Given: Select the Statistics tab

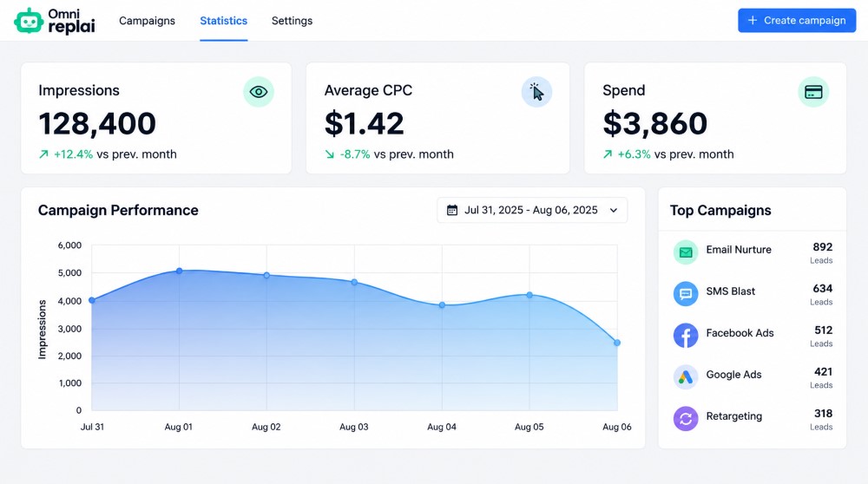Looking at the screenshot, I should click(224, 21).
